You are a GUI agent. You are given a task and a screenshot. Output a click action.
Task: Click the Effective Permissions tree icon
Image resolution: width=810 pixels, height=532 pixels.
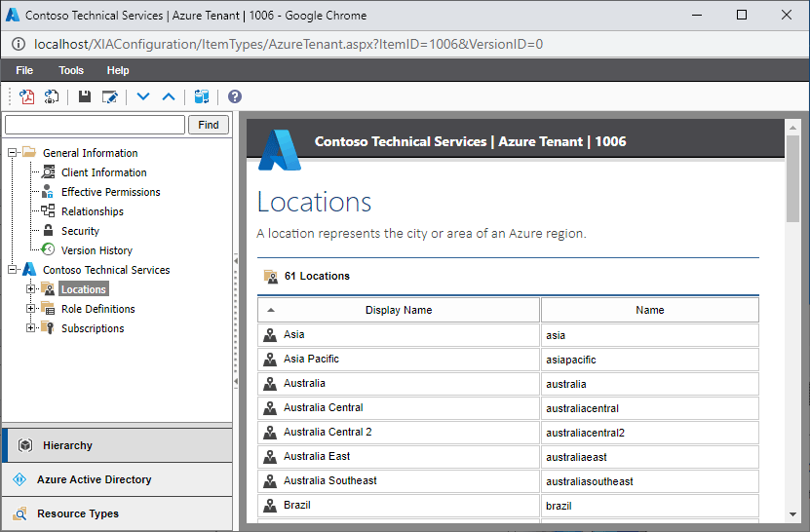pyautogui.click(x=48, y=192)
